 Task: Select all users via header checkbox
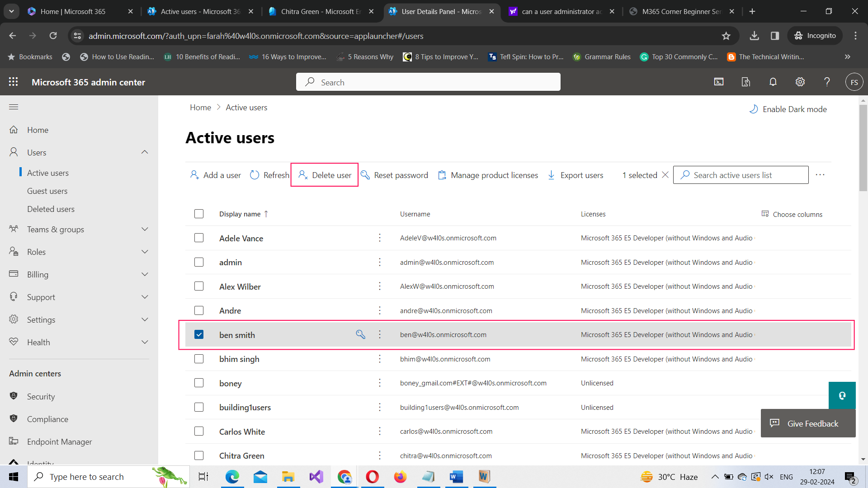click(199, 213)
